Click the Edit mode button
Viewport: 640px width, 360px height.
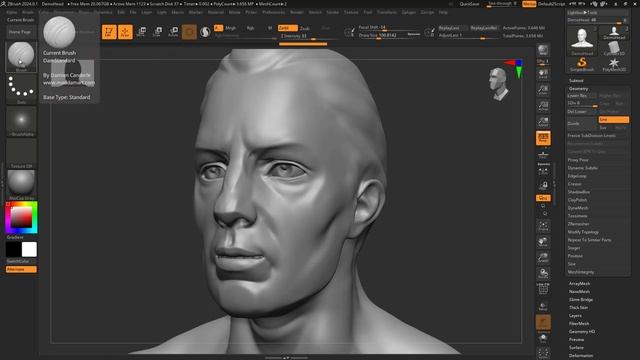coord(109,32)
